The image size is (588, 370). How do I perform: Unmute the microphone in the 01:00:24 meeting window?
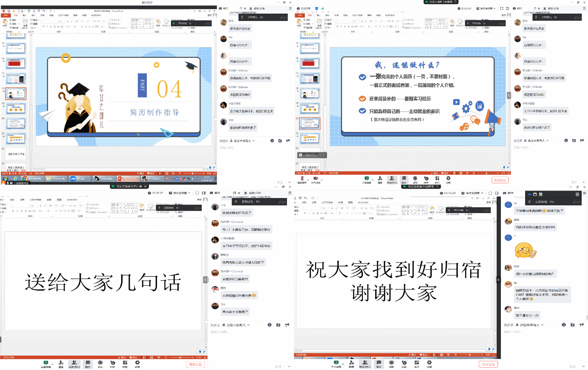pos(302,179)
